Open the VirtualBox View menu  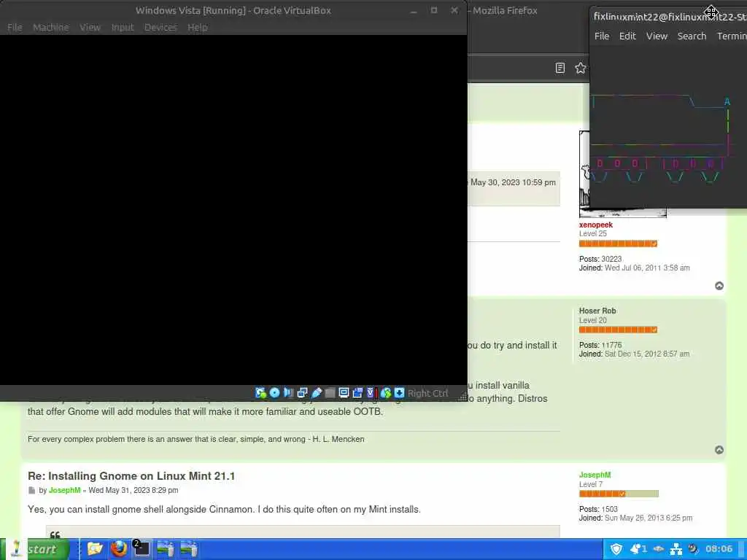[x=90, y=27]
